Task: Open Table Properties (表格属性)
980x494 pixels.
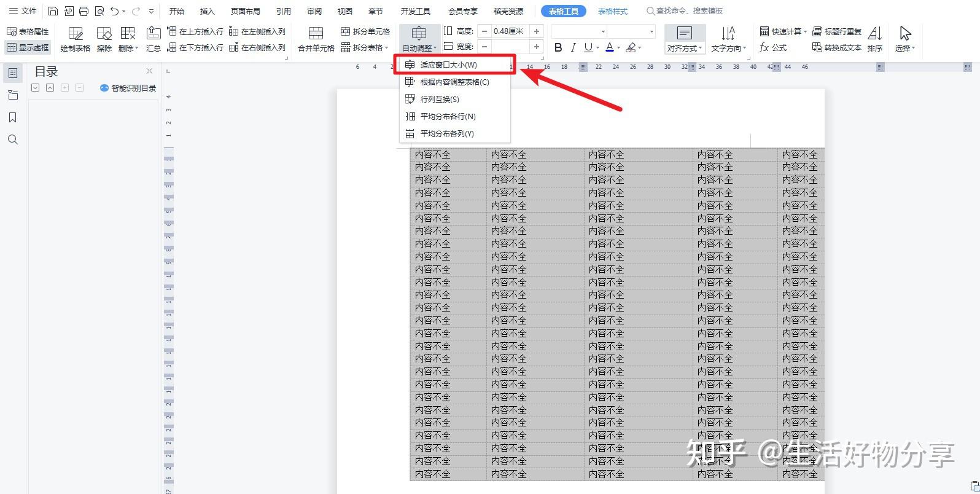Action: pos(28,31)
